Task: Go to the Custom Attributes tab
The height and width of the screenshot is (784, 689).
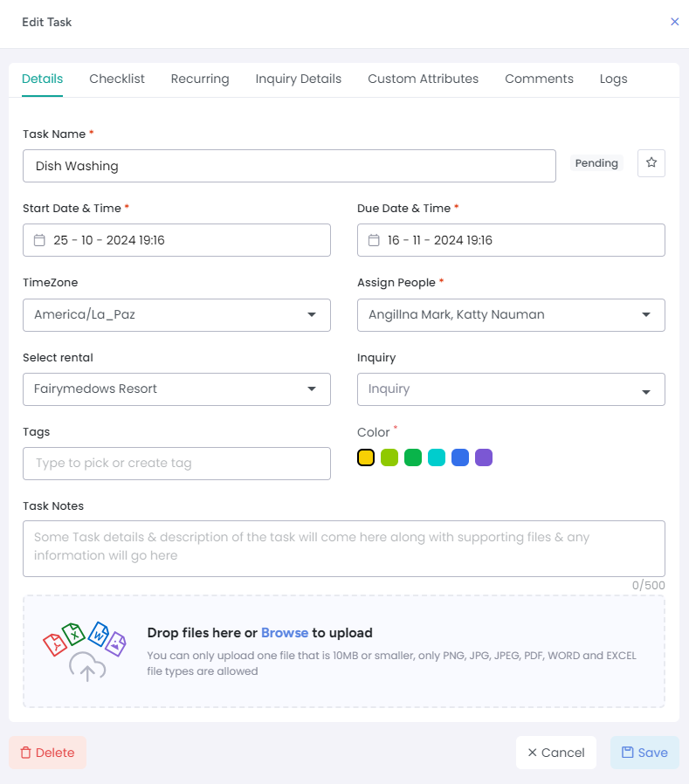Action: [423, 79]
